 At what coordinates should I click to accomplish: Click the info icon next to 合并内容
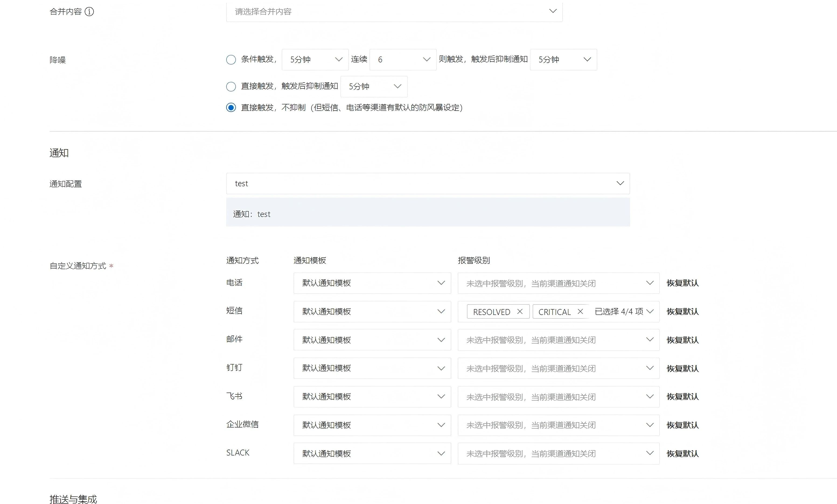(89, 12)
